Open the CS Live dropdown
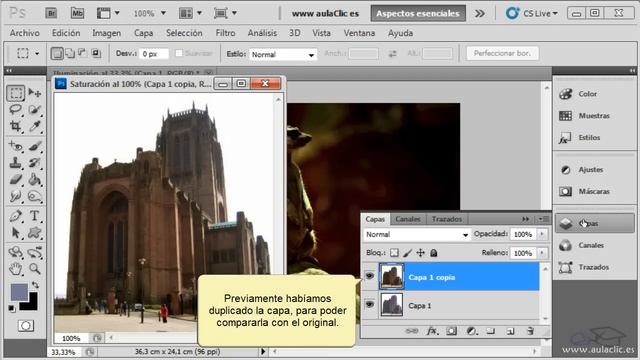Screen dimensions: 640x360 (x=532, y=13)
